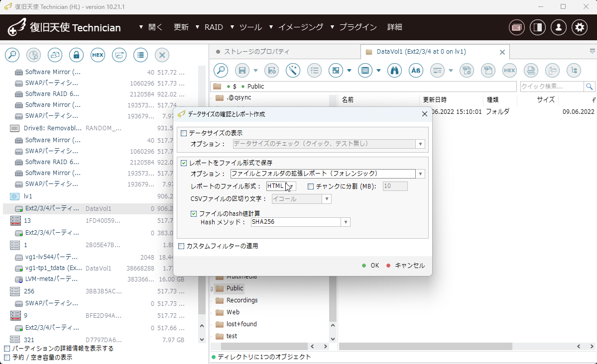This screenshot has width=597, height=364.
Task: Click キャンセル in the dialog
Action: 405,266
